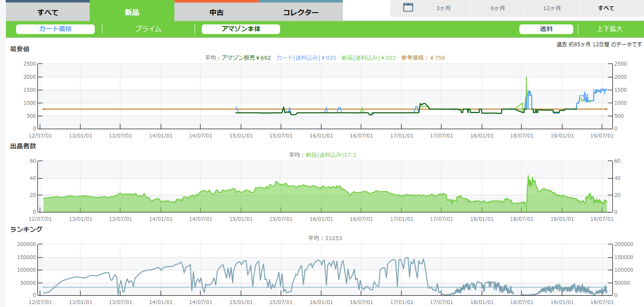Screen dimensions: 644x307
Task: Click the 新品(送料込み)17.3 legend in seller chart
Action: click(331, 155)
